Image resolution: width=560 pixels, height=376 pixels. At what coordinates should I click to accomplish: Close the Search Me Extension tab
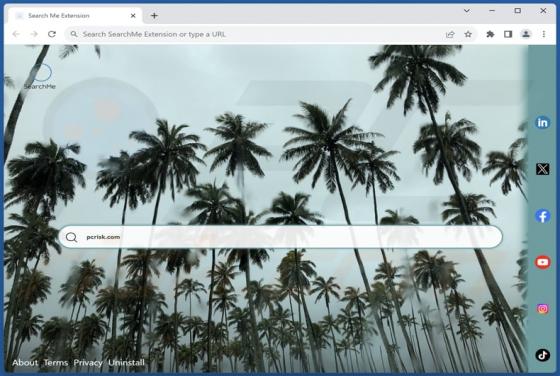133,16
